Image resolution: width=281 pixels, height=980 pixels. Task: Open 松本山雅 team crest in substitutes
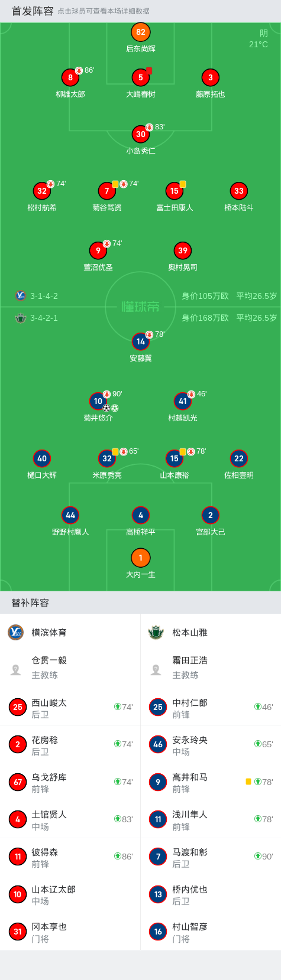coord(156,632)
